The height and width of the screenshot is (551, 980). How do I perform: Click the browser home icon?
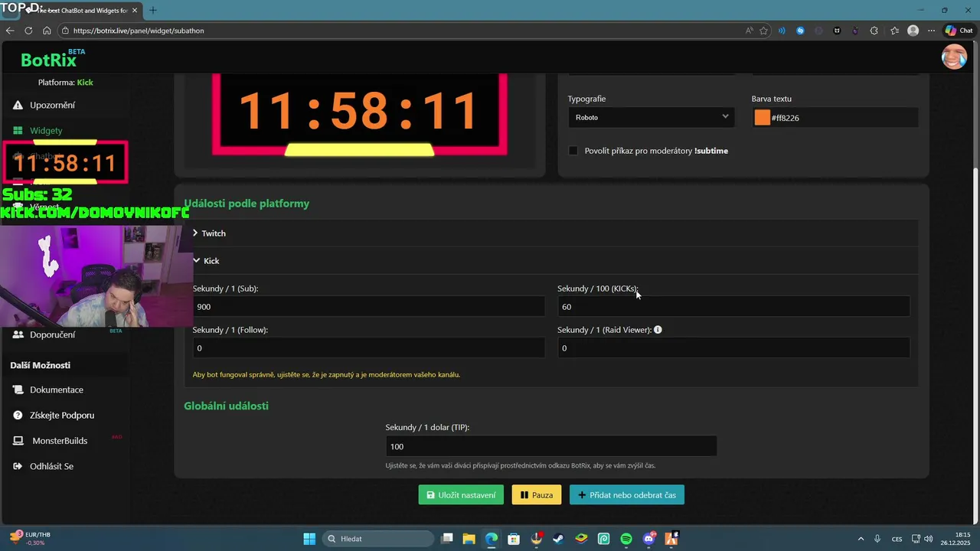coord(47,31)
